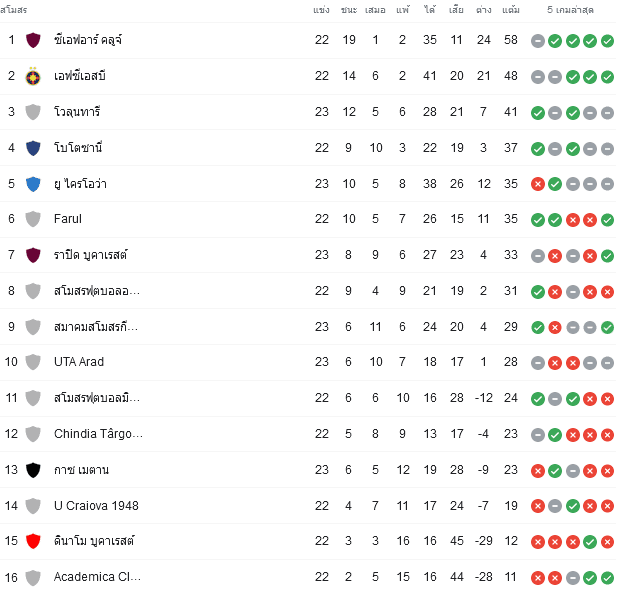Click the light blue shield crest in row 5
Image resolution: width=620 pixels, height=590 pixels.
33,184
